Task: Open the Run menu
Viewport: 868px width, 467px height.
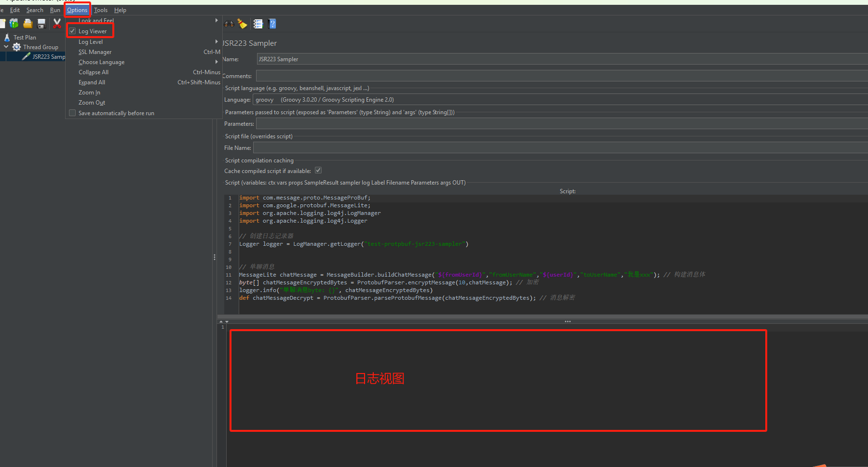Action: click(55, 10)
